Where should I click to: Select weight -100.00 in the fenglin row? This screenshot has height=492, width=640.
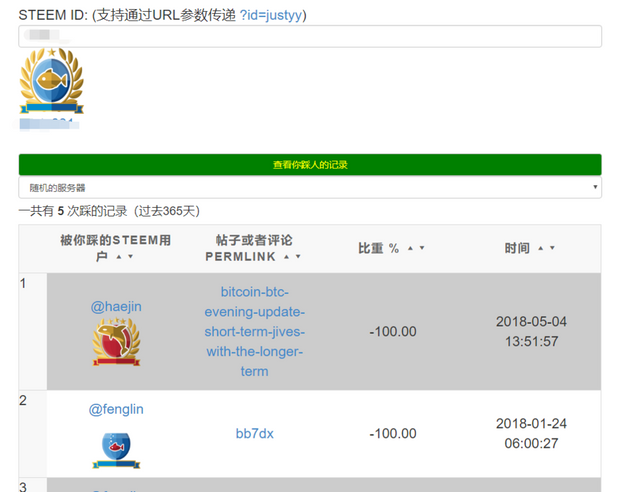point(393,433)
